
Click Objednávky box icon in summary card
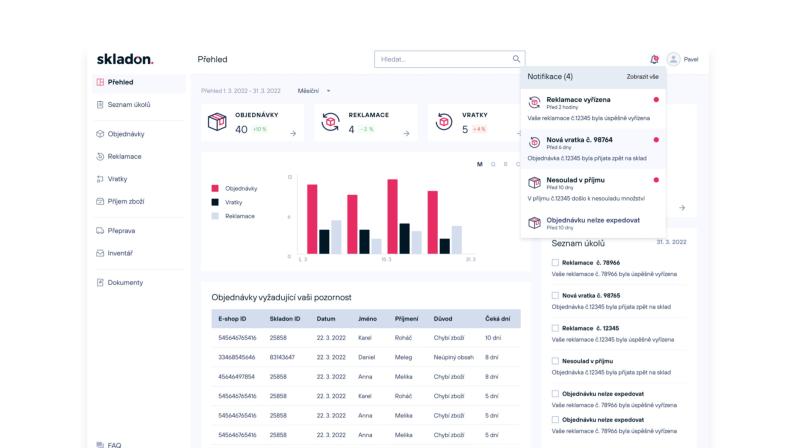click(x=217, y=122)
